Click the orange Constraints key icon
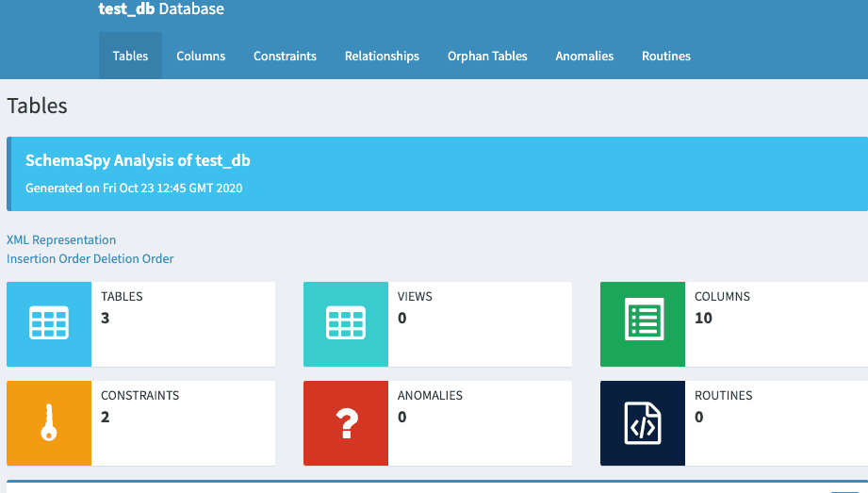This screenshot has width=868, height=493. (x=49, y=422)
